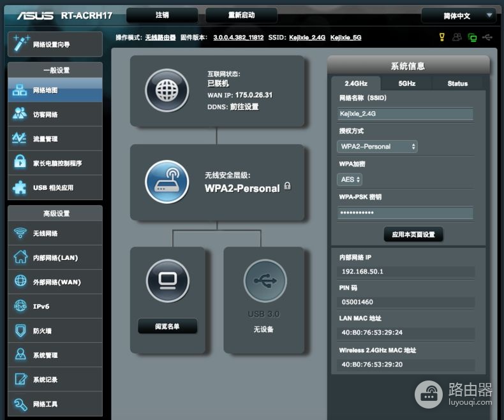
Task: Open the AES WPA encryption dropdown
Action: coord(350,179)
